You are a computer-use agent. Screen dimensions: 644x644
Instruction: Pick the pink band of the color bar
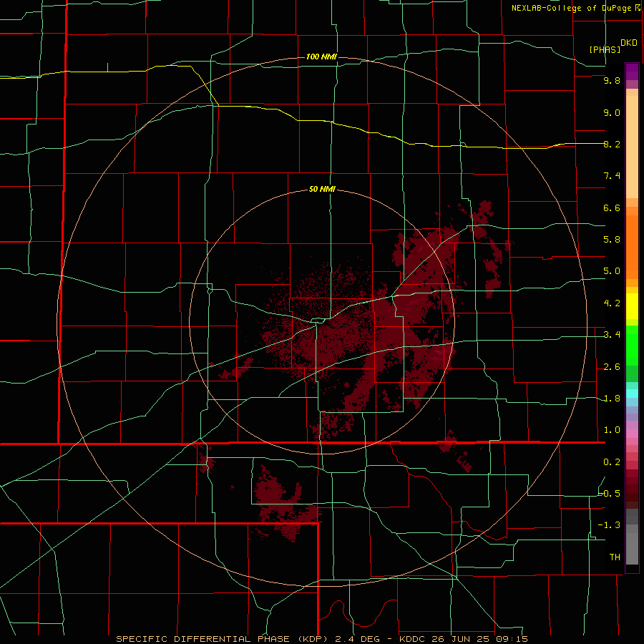(632, 434)
